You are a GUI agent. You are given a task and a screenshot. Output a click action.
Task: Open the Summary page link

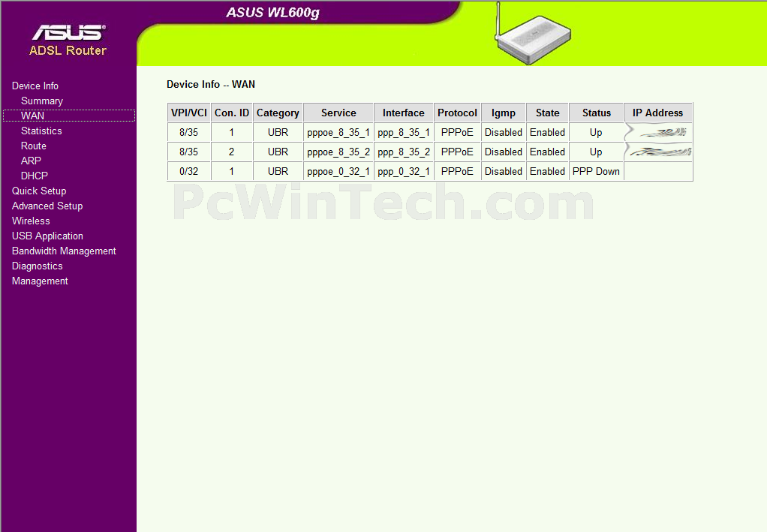[x=42, y=101]
